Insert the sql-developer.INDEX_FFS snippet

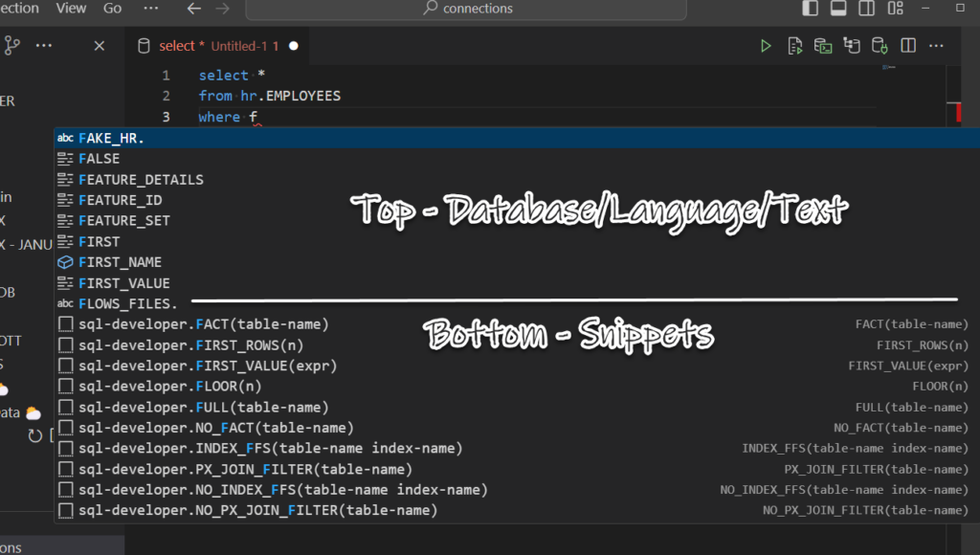(517, 448)
